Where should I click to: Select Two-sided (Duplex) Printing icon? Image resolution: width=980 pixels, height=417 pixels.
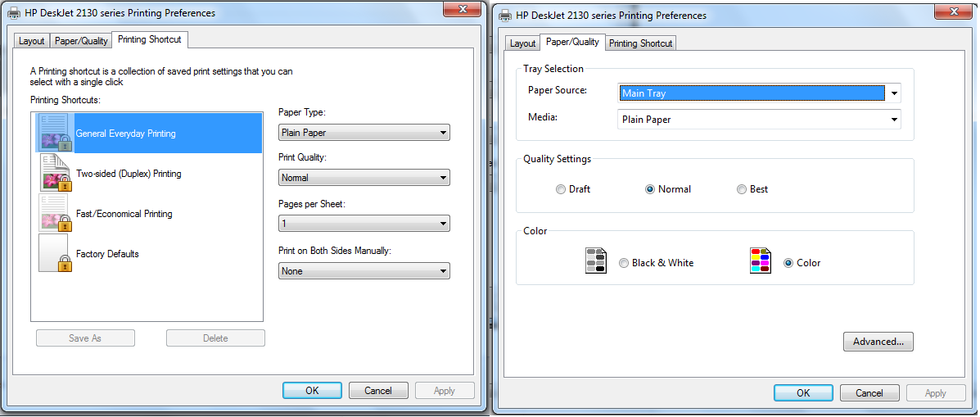[x=55, y=173]
